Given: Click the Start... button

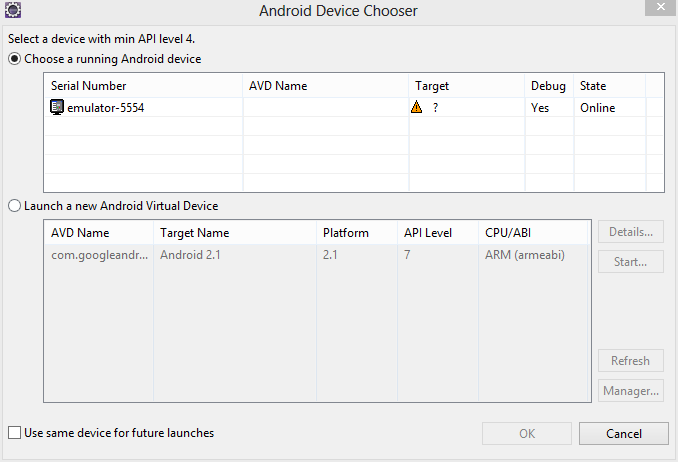Looking at the screenshot, I should point(631,262).
